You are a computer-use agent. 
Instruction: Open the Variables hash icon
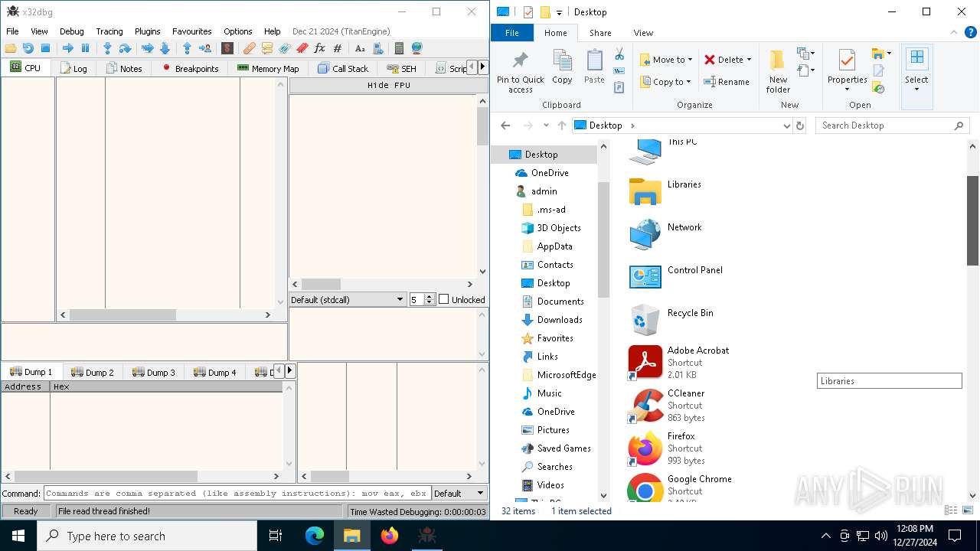click(337, 48)
